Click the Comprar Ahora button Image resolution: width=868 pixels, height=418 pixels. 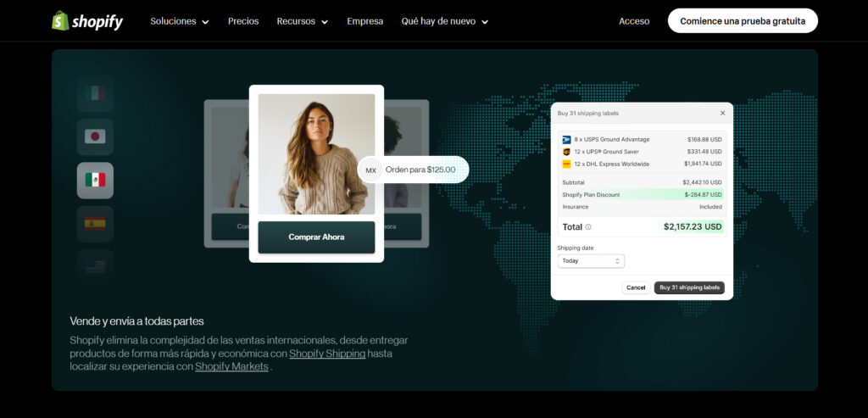pyautogui.click(x=316, y=237)
